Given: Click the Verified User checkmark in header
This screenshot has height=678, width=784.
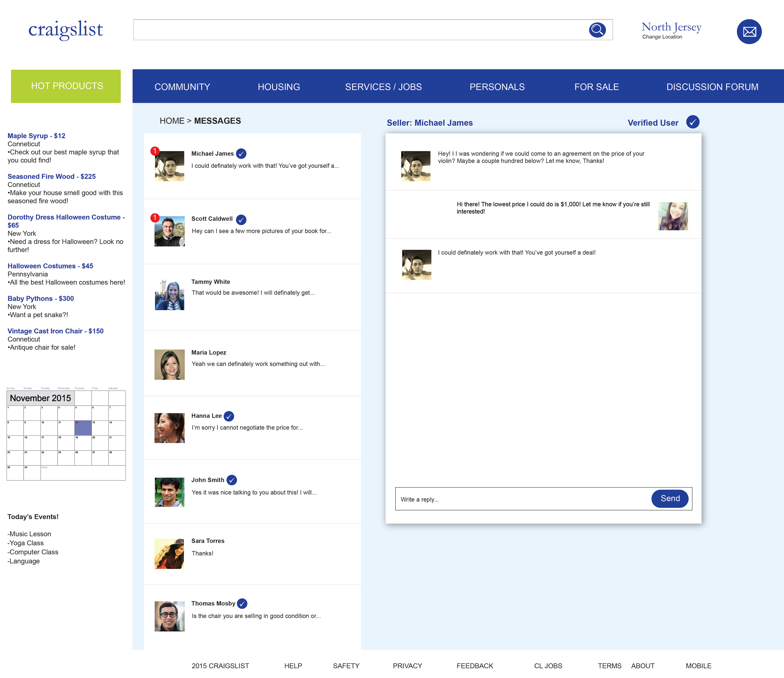Looking at the screenshot, I should pos(692,122).
